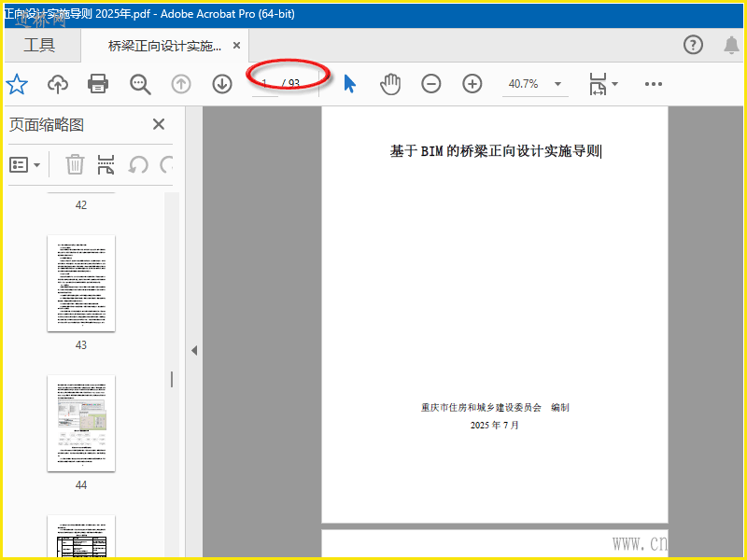Add file to starred with star icon

pos(17,84)
